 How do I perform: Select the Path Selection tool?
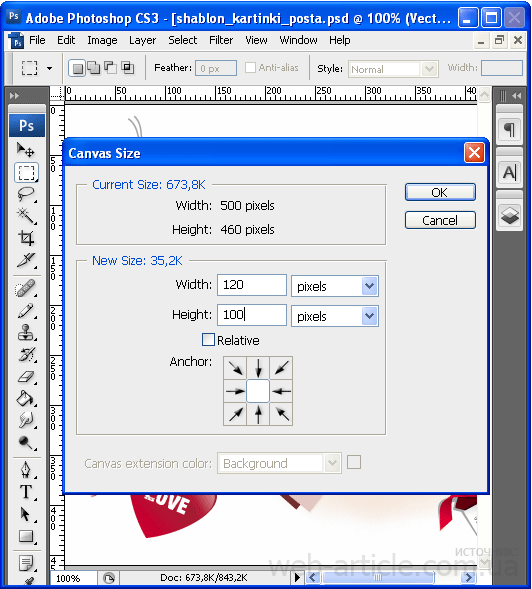pyautogui.click(x=26, y=514)
